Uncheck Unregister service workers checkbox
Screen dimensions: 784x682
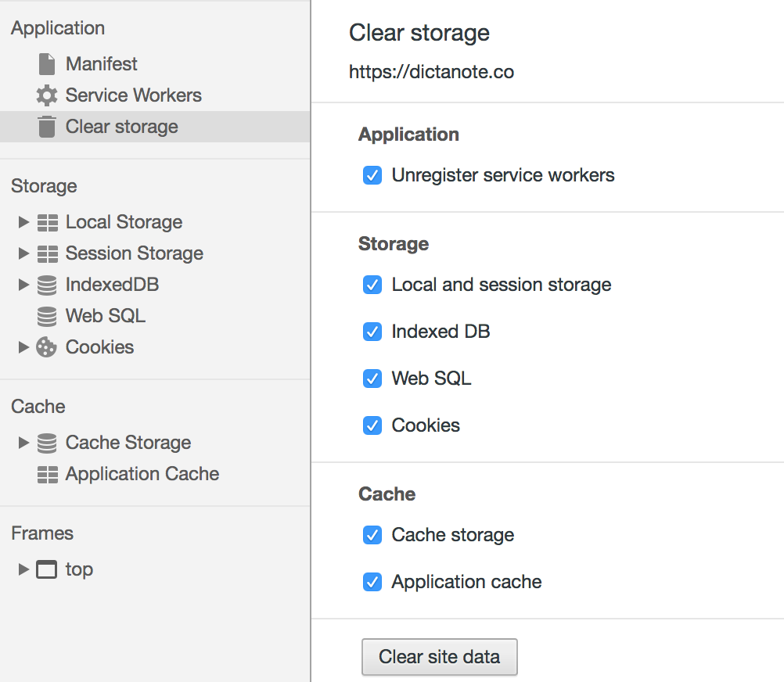[x=372, y=175]
